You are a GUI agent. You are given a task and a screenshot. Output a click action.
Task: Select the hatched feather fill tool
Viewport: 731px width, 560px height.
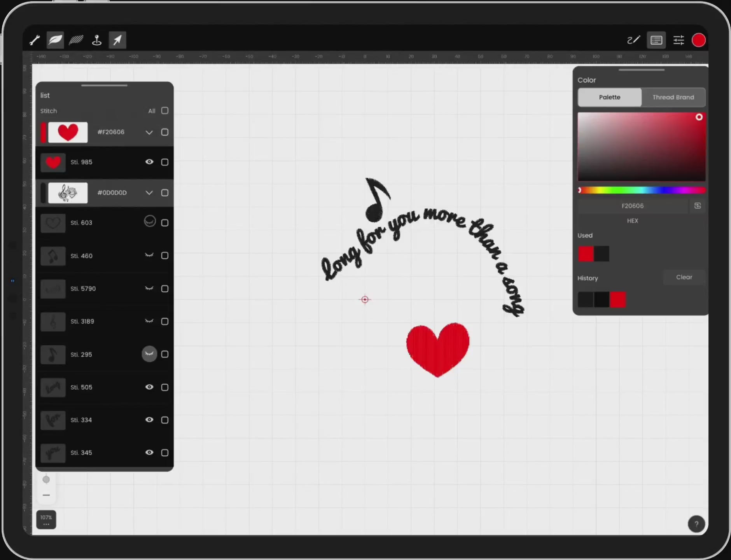coord(76,40)
